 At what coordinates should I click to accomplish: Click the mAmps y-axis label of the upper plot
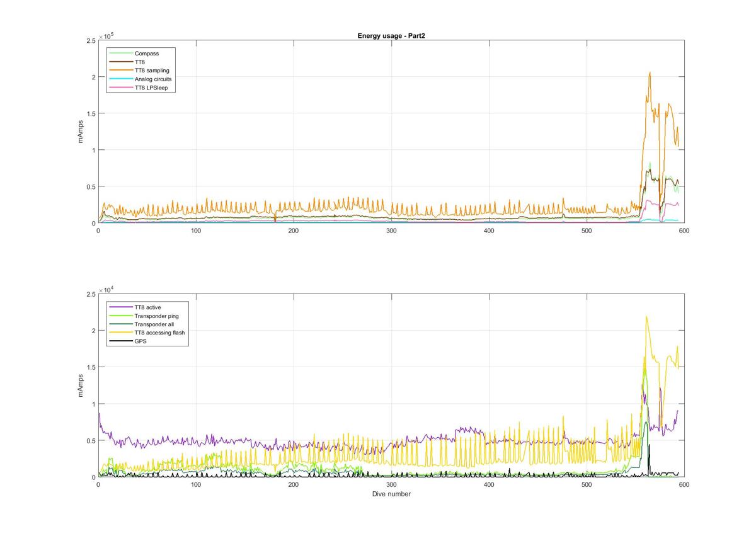[81, 131]
